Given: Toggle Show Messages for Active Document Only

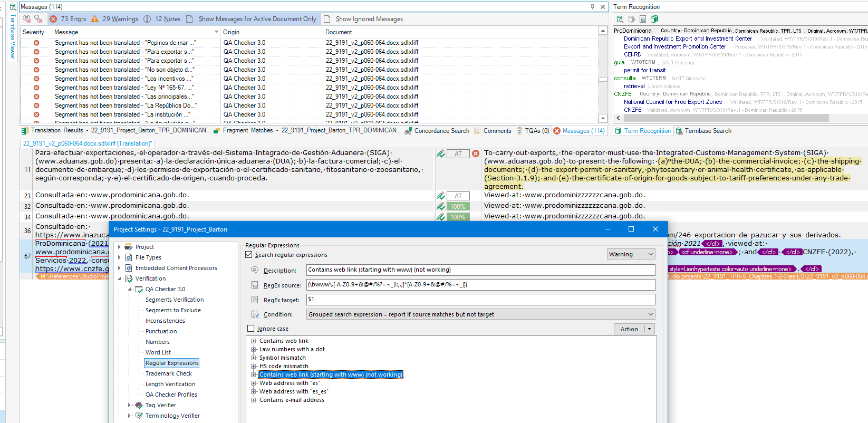Looking at the screenshot, I should (251, 19).
